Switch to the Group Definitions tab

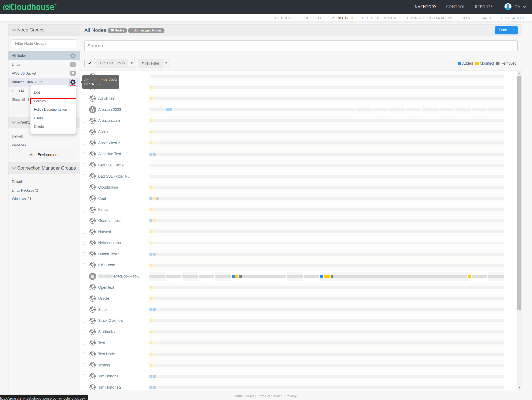pyautogui.click(x=380, y=18)
